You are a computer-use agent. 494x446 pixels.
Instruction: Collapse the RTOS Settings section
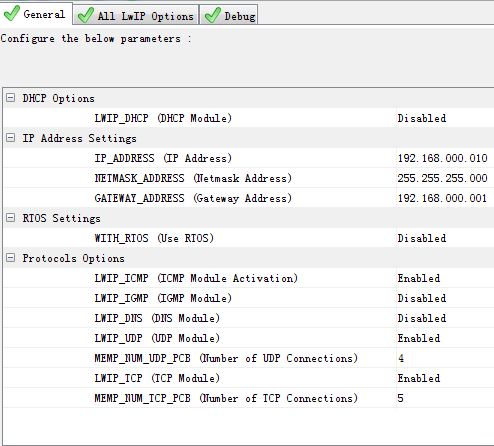11,218
